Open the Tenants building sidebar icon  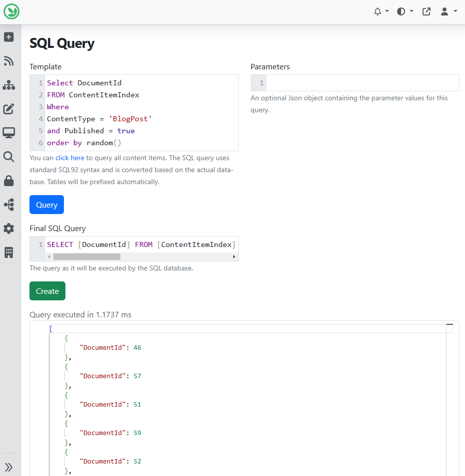(9, 252)
